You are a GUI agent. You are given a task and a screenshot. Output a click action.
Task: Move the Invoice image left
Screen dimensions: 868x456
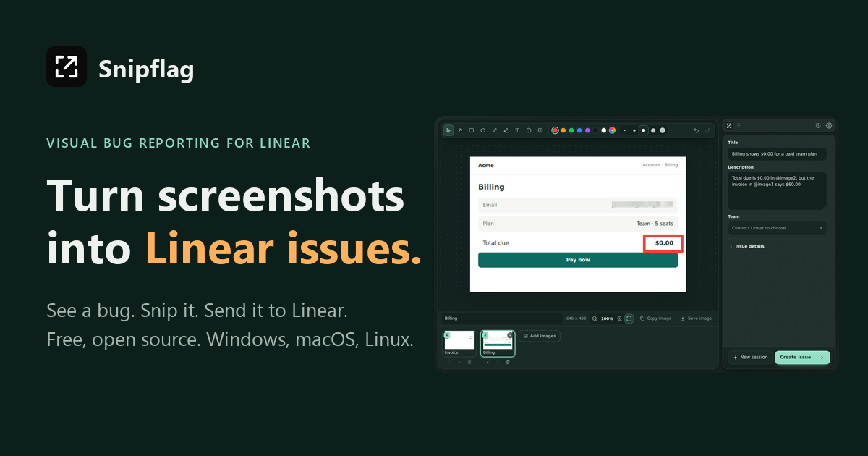449,362
